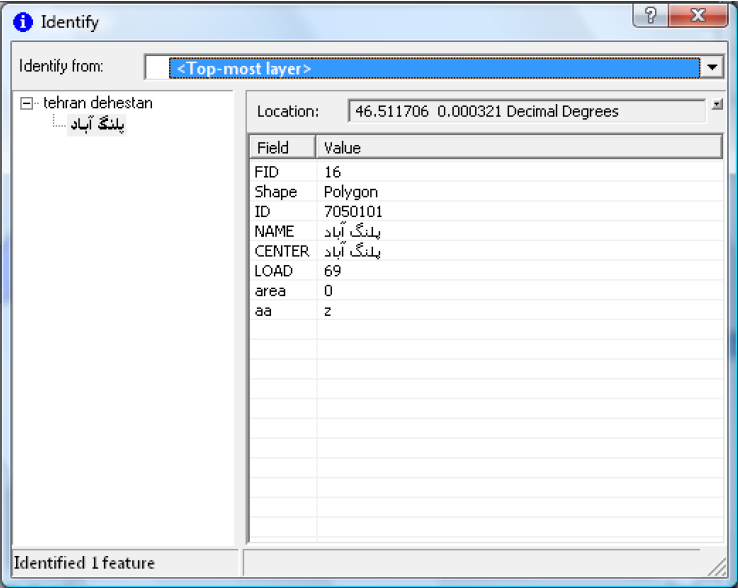Click the Field column header
The height and width of the screenshot is (588, 738).
282,148
